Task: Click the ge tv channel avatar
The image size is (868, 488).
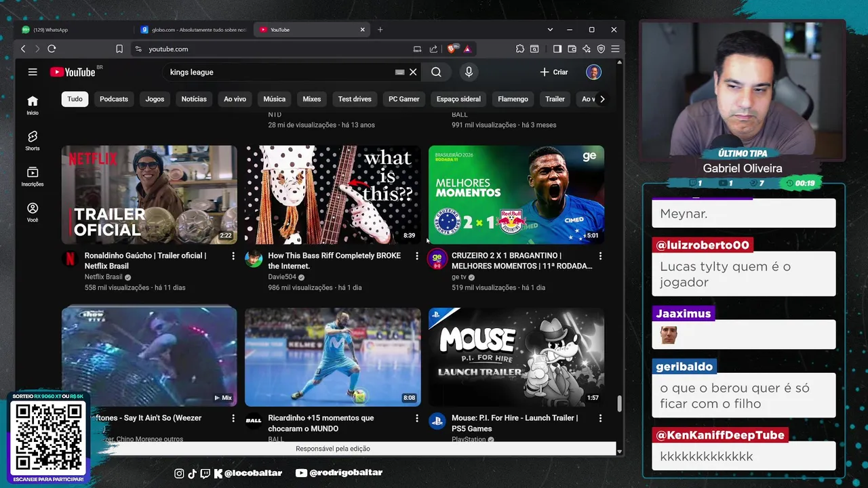Action: click(437, 259)
